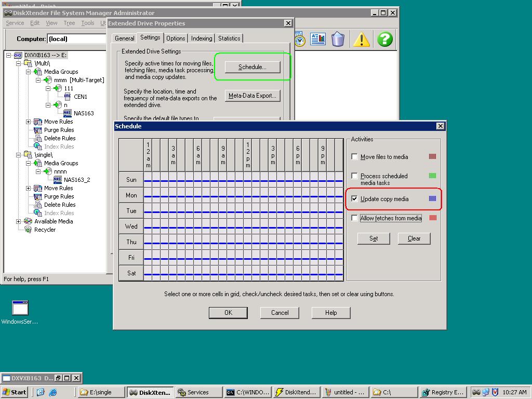Select the Sun row header in grid
This screenshot has width=532, height=399.
[x=131, y=179]
